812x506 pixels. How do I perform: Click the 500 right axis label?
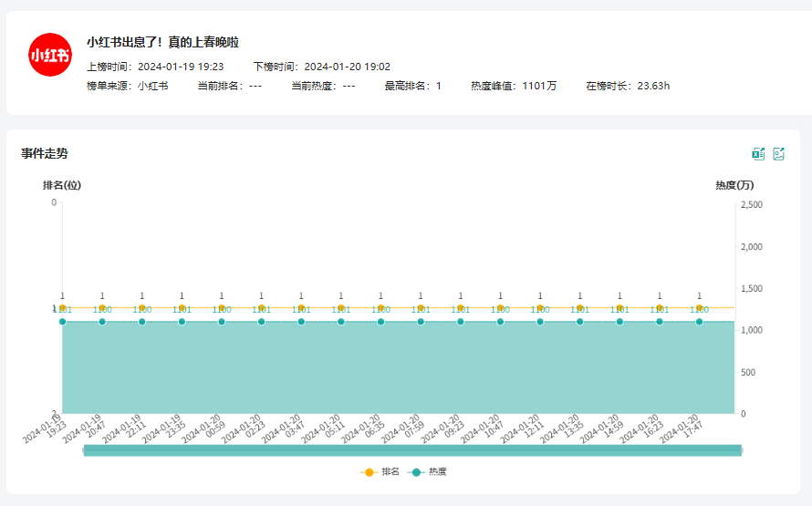(748, 372)
